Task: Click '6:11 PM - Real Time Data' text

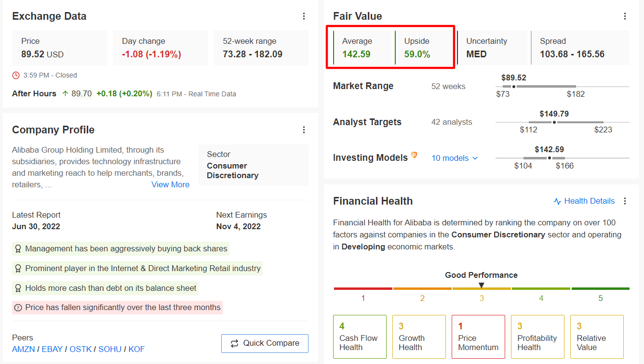Action: pyautogui.click(x=196, y=94)
